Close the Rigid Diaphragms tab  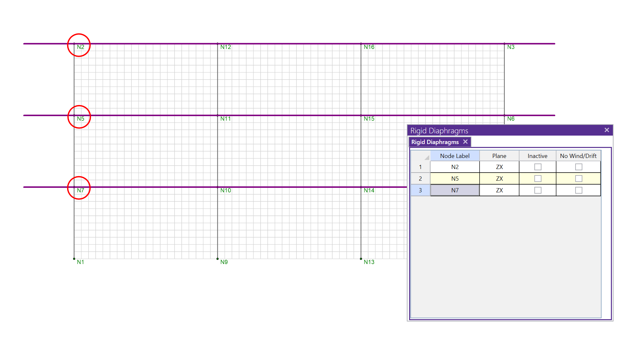tap(465, 142)
